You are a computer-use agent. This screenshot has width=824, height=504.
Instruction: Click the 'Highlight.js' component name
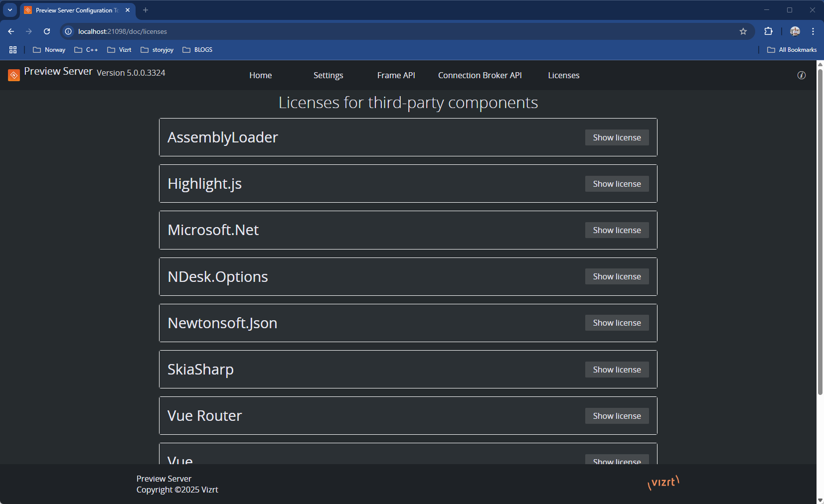click(204, 184)
